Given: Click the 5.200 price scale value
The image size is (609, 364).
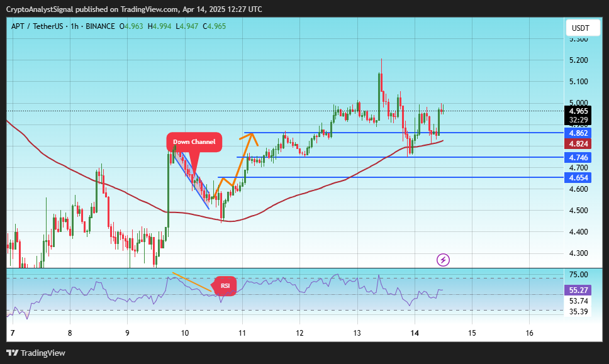Looking at the screenshot, I should [x=578, y=60].
